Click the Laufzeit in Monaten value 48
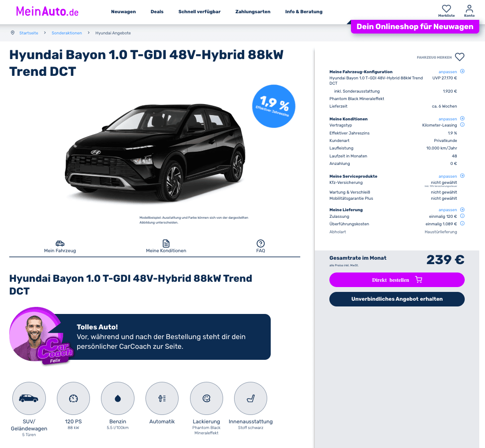 point(455,156)
